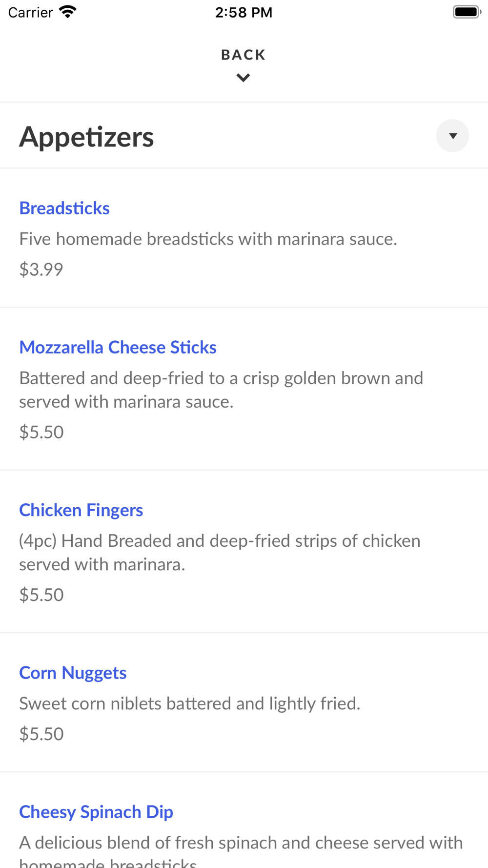
Task: Tap the Breadsticks description text
Action: (208, 239)
